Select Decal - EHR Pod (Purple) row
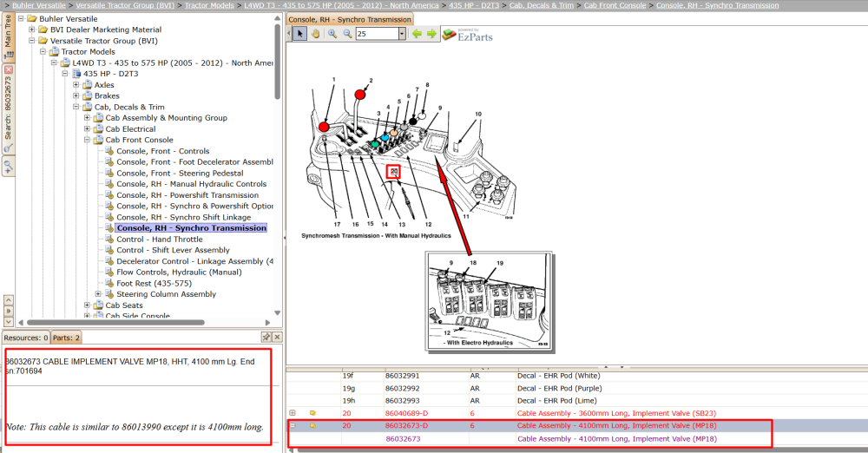Viewport: 868px width, 453px height. [560, 388]
